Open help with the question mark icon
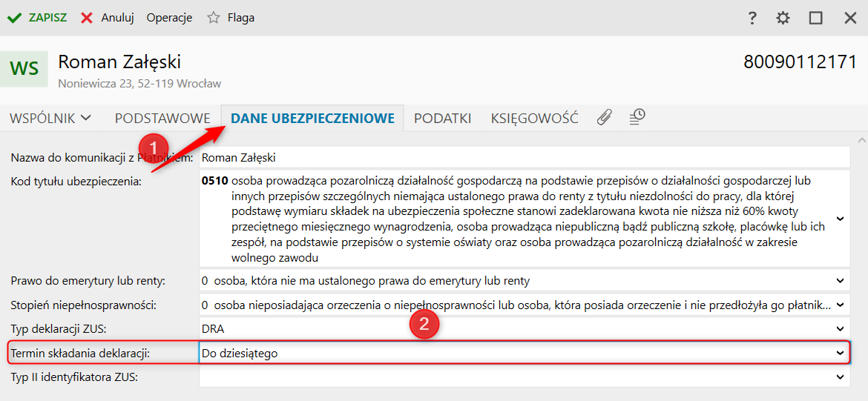 (752, 18)
